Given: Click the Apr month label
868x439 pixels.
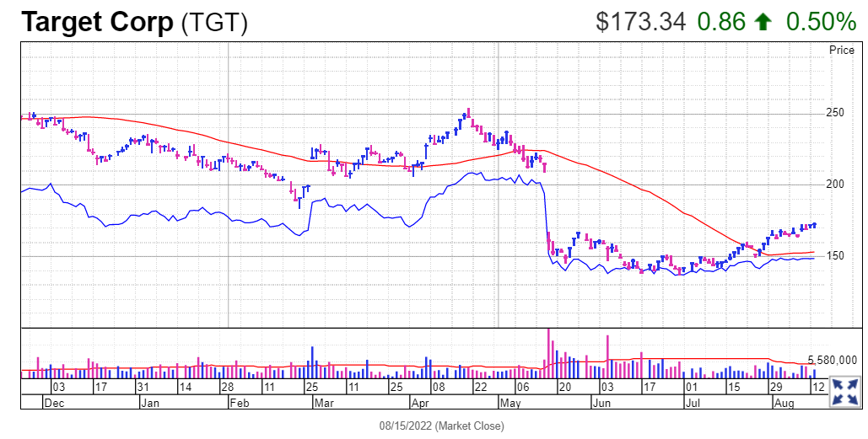Looking at the screenshot, I should point(421,403).
